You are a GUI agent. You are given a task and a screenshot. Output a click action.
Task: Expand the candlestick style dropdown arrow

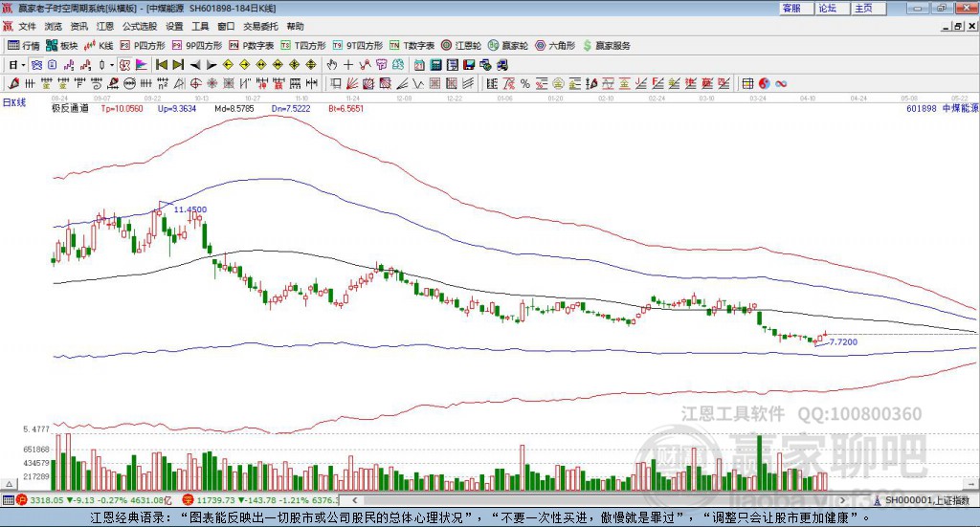click(112, 64)
